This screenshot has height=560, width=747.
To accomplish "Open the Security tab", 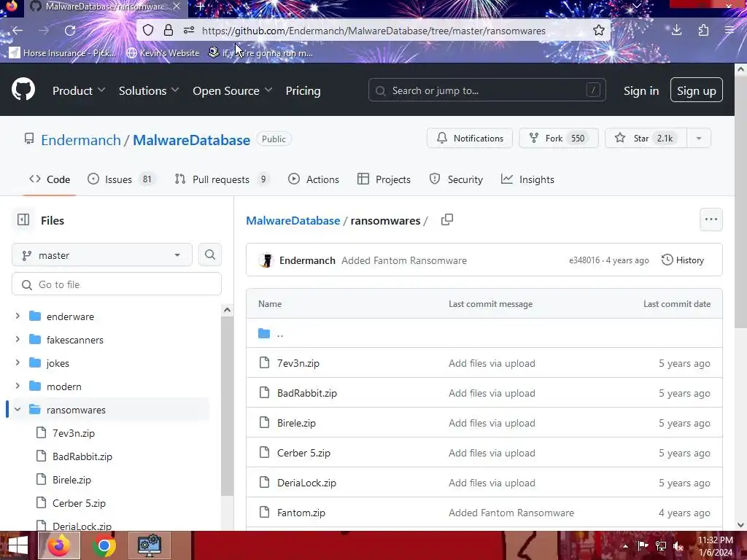I will coord(457,179).
